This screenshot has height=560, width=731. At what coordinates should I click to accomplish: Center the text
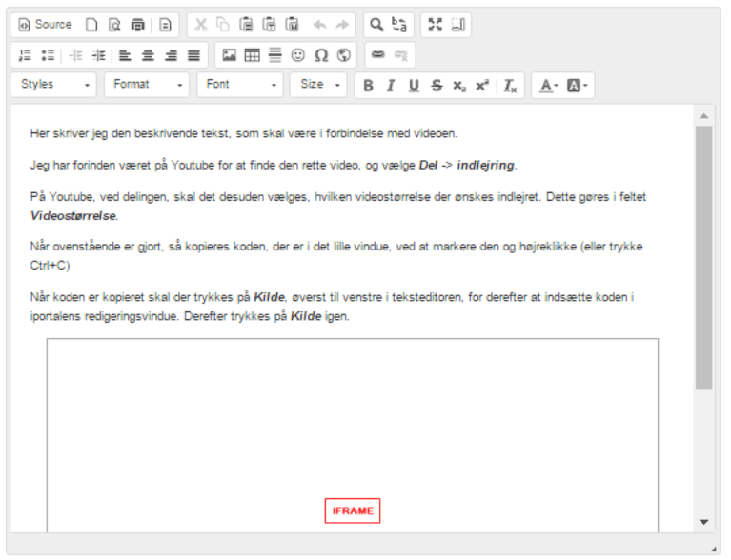[x=148, y=55]
